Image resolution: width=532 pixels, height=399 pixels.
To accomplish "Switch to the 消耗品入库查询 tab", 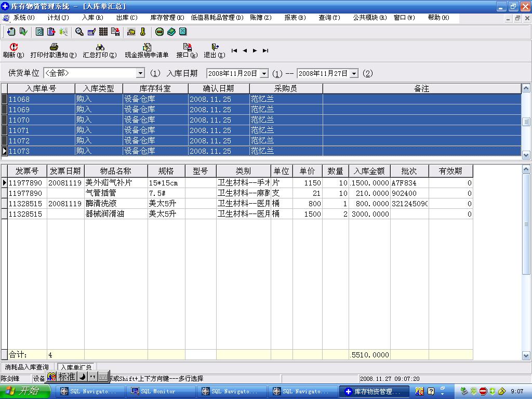I will (27, 367).
